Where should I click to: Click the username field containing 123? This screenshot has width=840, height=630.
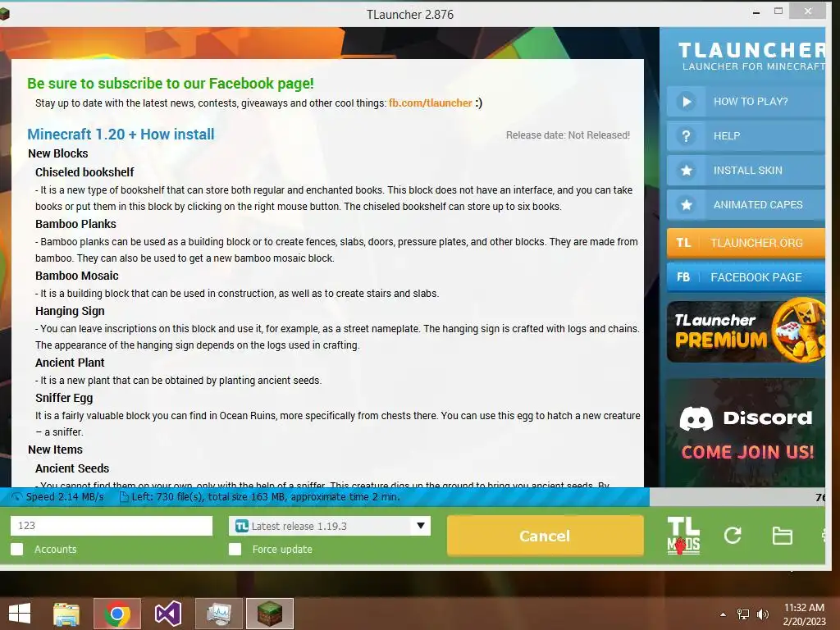112,526
